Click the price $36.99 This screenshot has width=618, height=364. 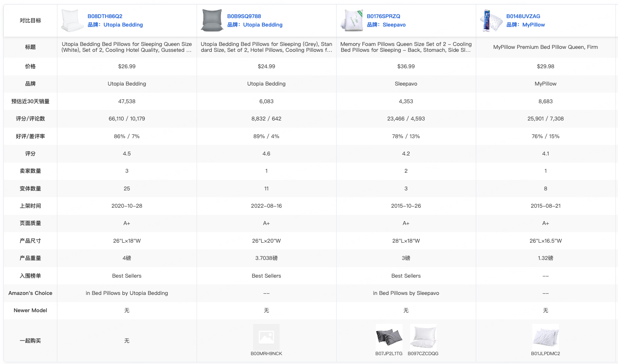click(x=406, y=67)
